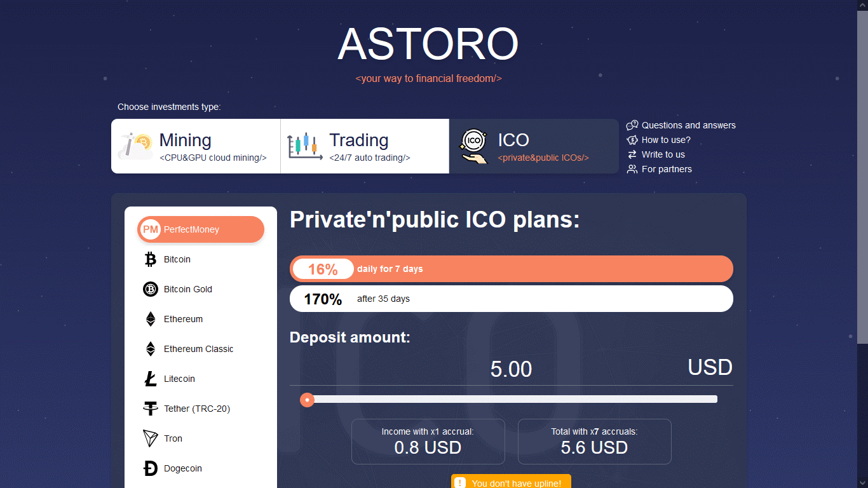Click the Private'n'public ICO plans heading
The width and height of the screenshot is (868, 488).
pos(435,220)
